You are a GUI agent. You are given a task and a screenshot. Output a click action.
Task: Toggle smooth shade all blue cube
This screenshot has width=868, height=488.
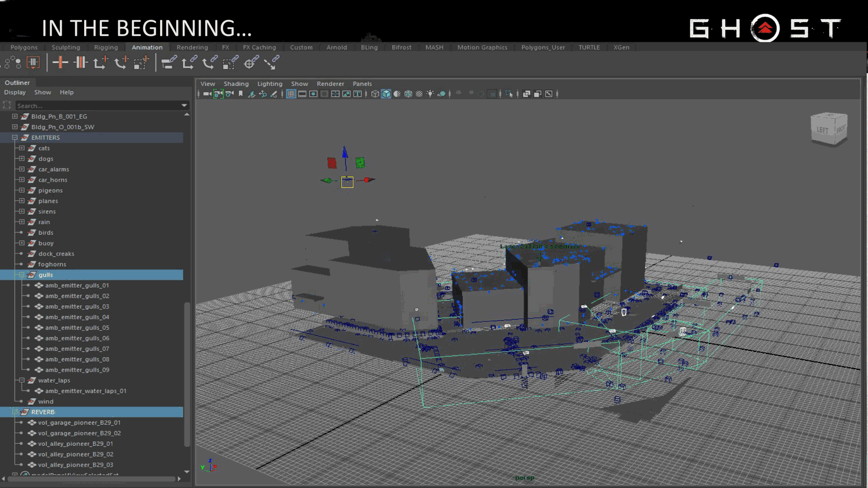386,94
